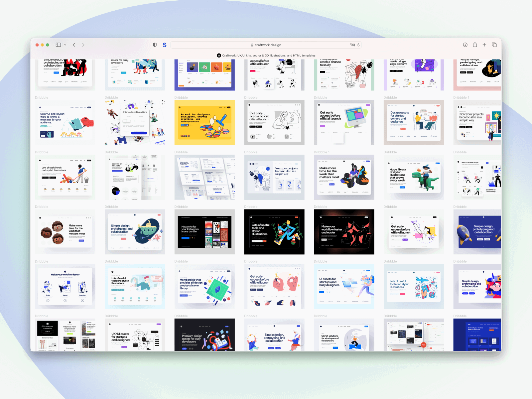Screen dimensions: 532x399
Task: Click the translate icon in the address bar
Action: [x=352, y=45]
